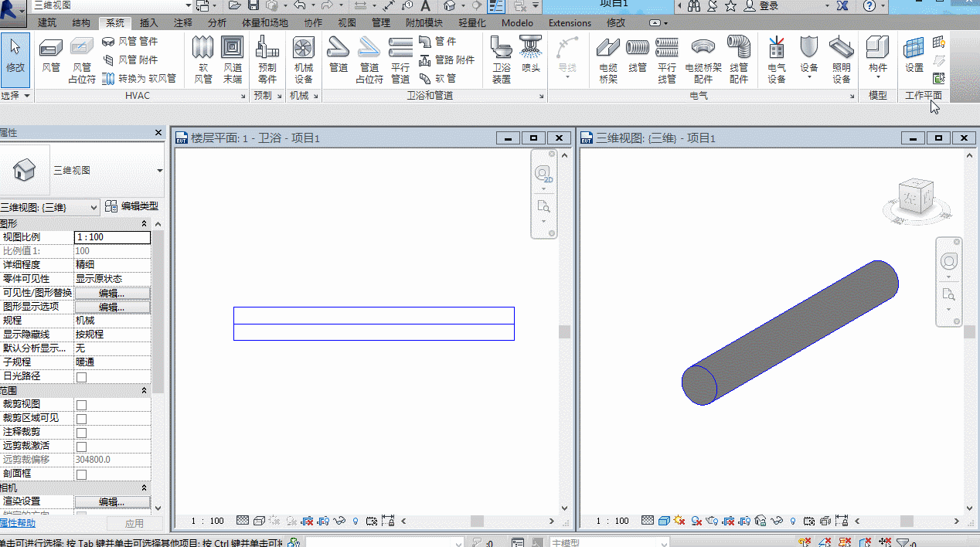980x547 pixels.
Task: Choose the 风管占位符 tool
Action: pos(81,60)
